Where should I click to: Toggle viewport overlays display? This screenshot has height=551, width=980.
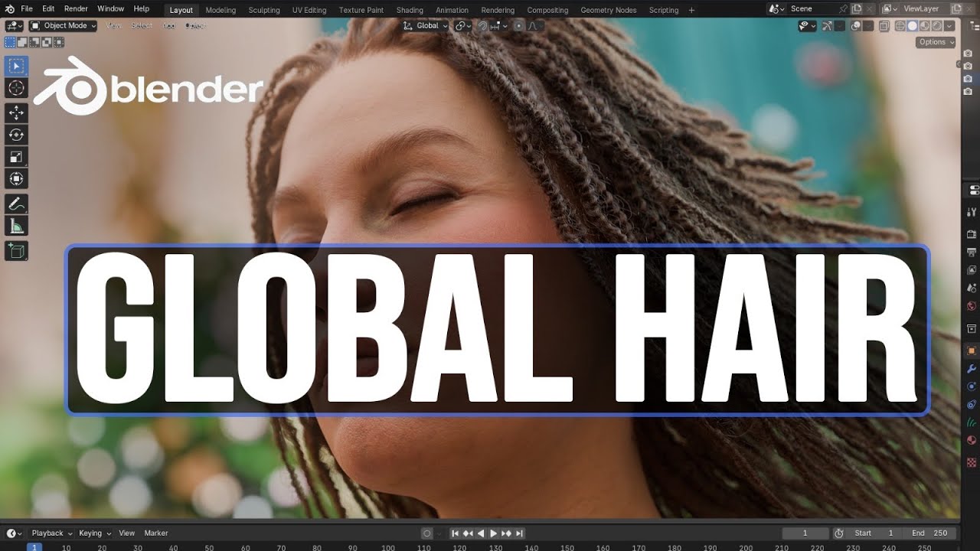point(856,26)
